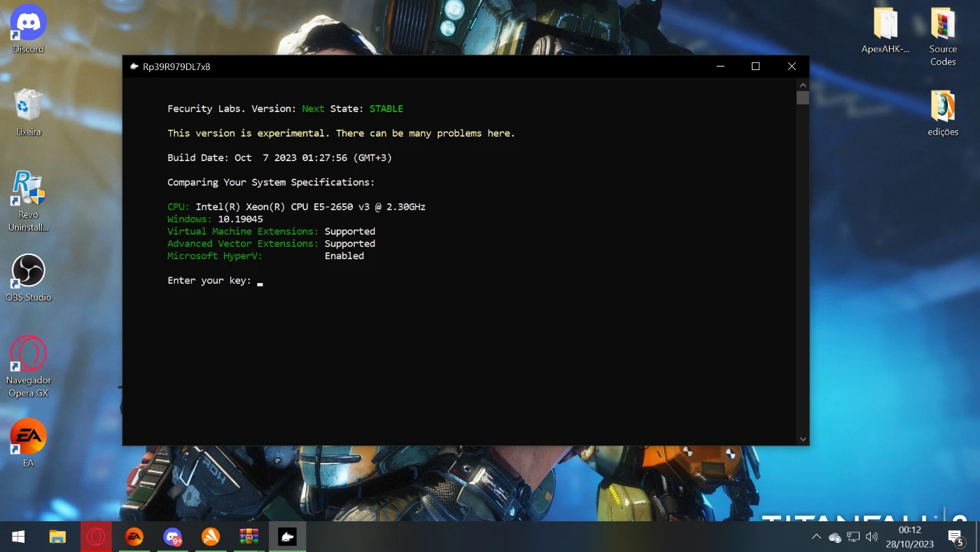This screenshot has width=980, height=552.
Task: Select the edições desktop icon
Action: coord(943,113)
